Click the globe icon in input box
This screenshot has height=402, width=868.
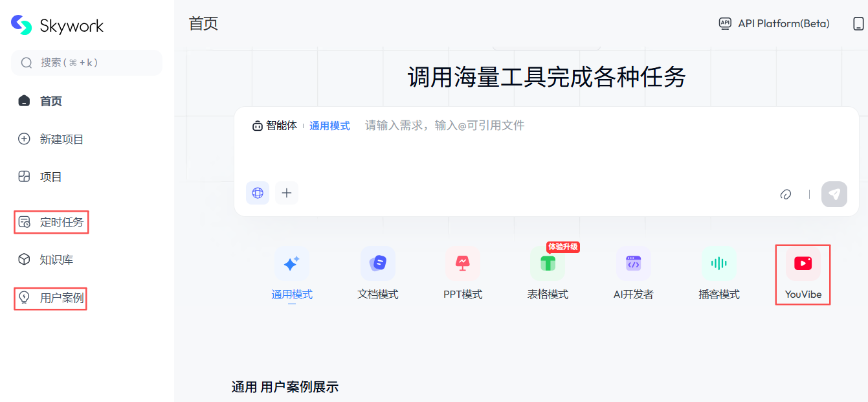pyautogui.click(x=257, y=193)
